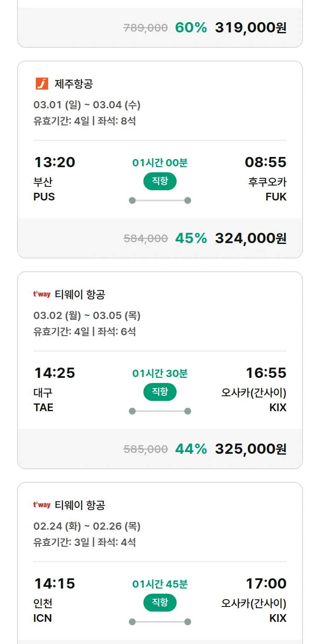Click the 45% discount label
This screenshot has height=644, width=320.
coord(191,238)
